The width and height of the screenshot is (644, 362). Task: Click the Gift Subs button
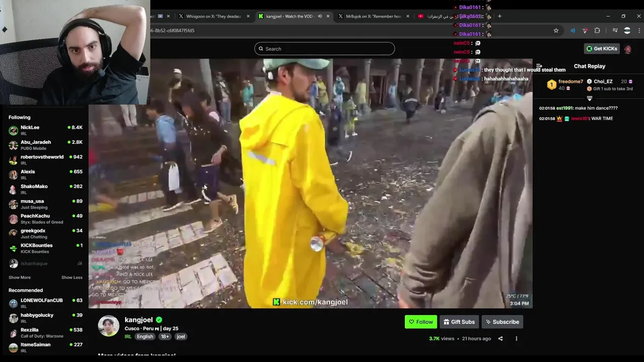coord(459,322)
